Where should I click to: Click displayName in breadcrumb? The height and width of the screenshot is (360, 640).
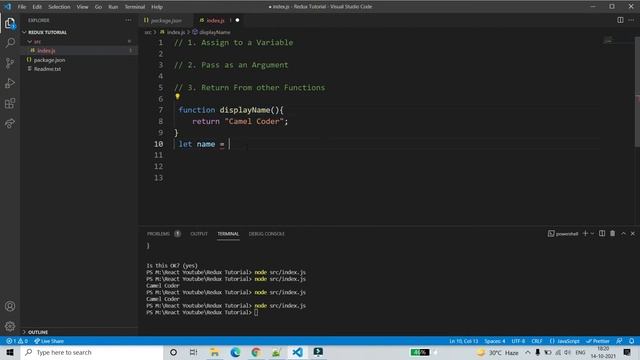215,32
